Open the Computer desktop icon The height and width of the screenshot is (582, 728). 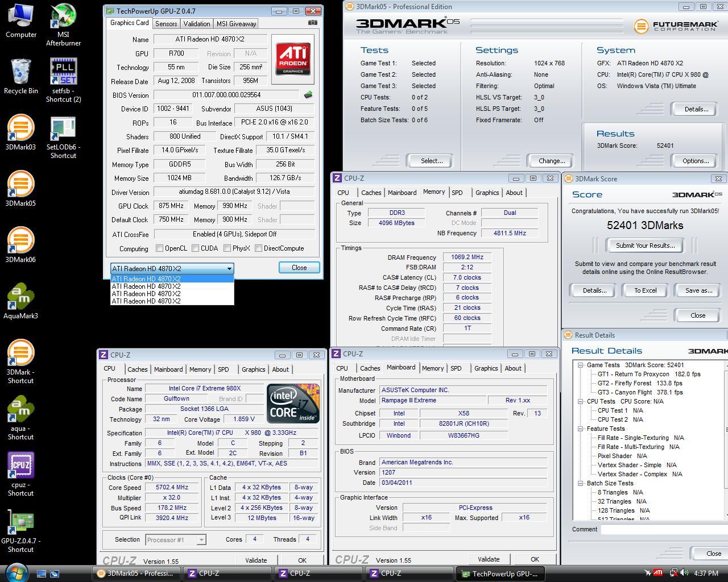pyautogui.click(x=21, y=21)
